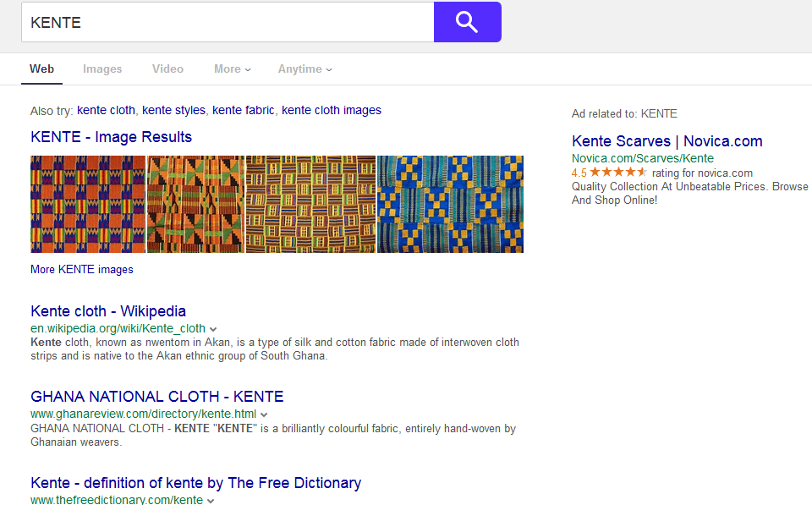
Task: Click the search input field containing KENTE
Action: coord(227,23)
